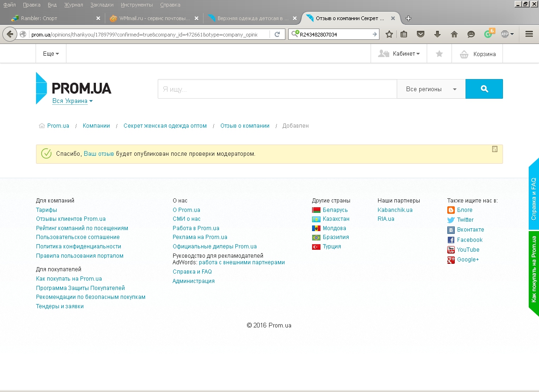
Task: Open the Справка menu
Action: click(x=170, y=5)
